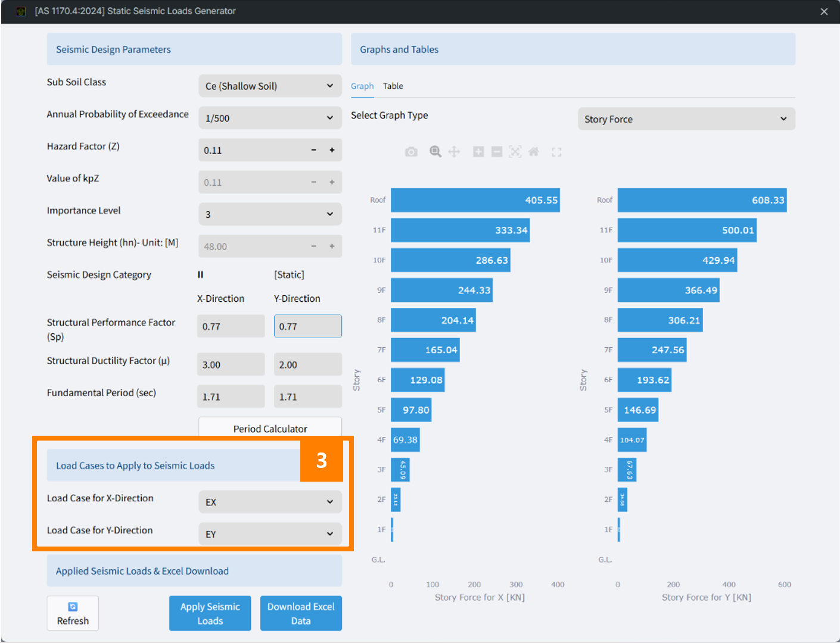Click the Download Excel Data button

pyautogui.click(x=301, y=613)
